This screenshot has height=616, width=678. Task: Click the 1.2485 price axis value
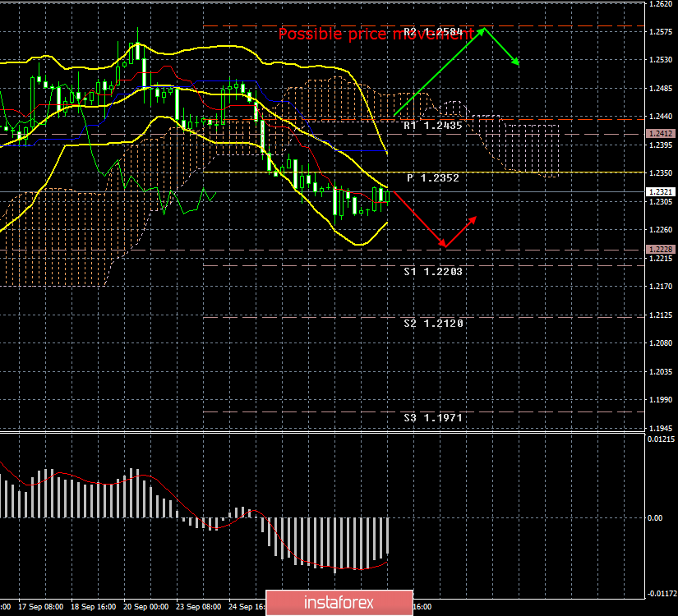[x=661, y=89]
